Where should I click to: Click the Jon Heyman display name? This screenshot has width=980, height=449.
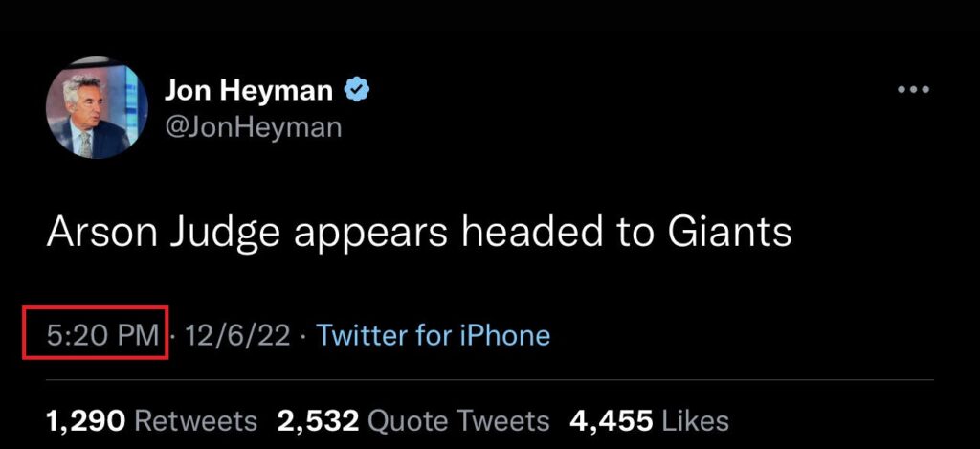click(249, 91)
